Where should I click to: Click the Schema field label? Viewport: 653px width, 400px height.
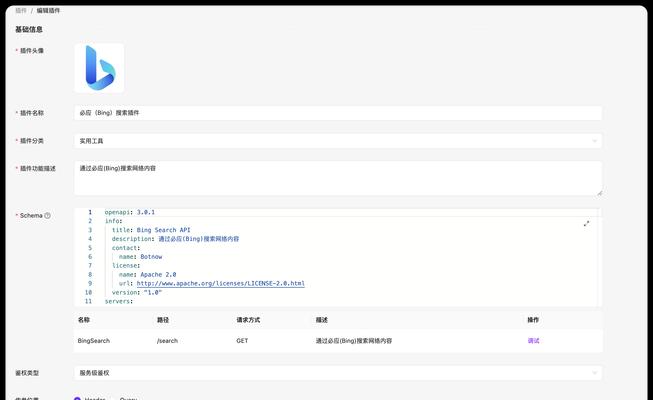(31, 215)
